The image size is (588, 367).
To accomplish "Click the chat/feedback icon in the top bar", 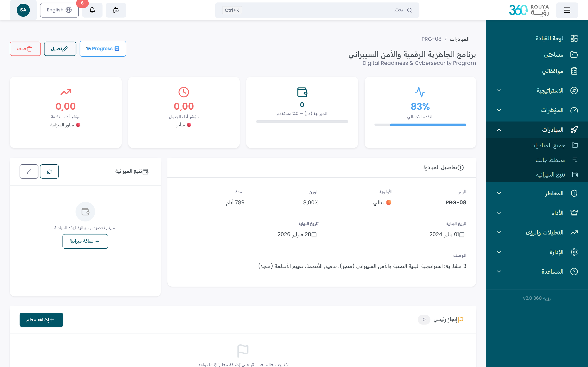I will [116, 10].
